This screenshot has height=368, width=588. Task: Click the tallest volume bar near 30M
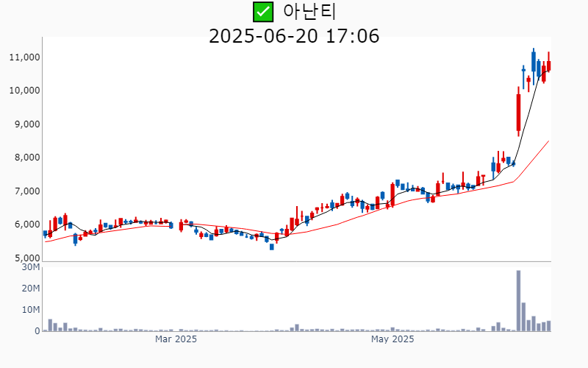pos(518,301)
